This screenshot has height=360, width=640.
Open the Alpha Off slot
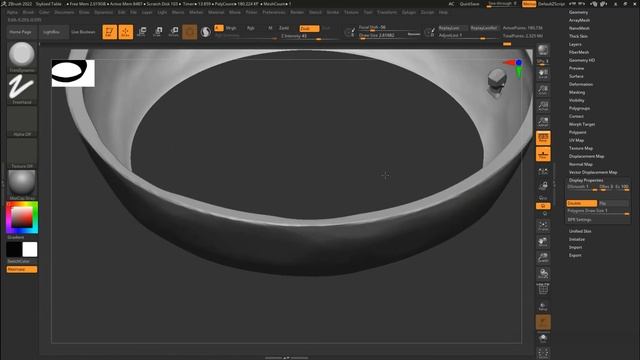point(22,121)
